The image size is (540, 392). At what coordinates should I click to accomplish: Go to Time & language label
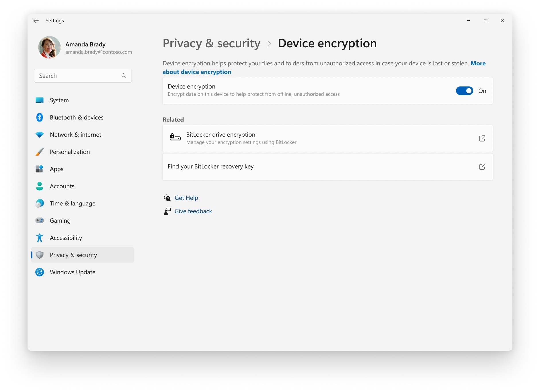pos(73,203)
